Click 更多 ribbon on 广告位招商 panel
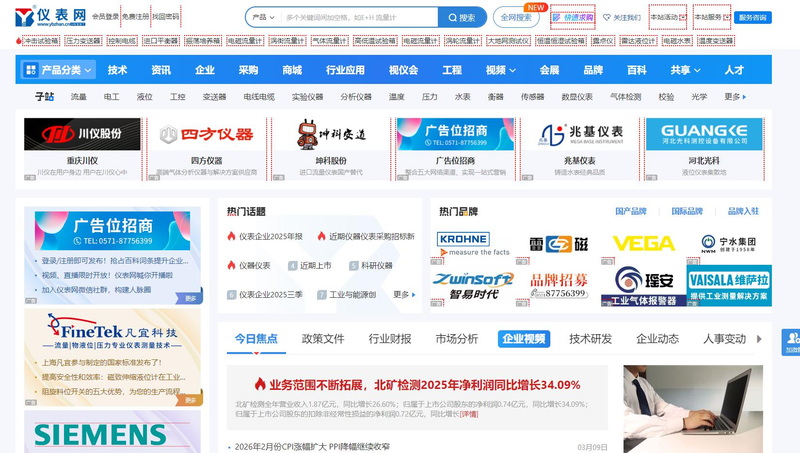Image resolution: width=800 pixels, height=453 pixels. 190,297
